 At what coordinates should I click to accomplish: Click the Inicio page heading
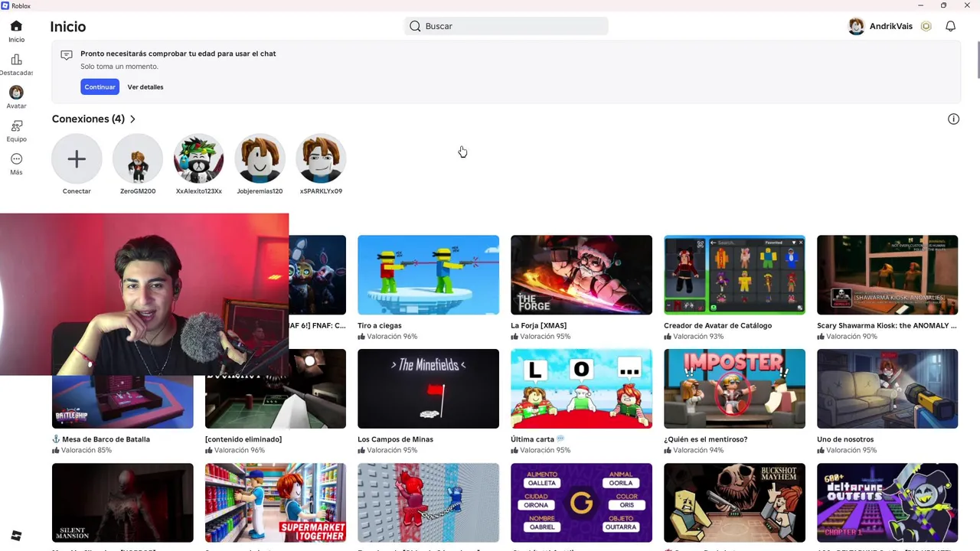[68, 27]
